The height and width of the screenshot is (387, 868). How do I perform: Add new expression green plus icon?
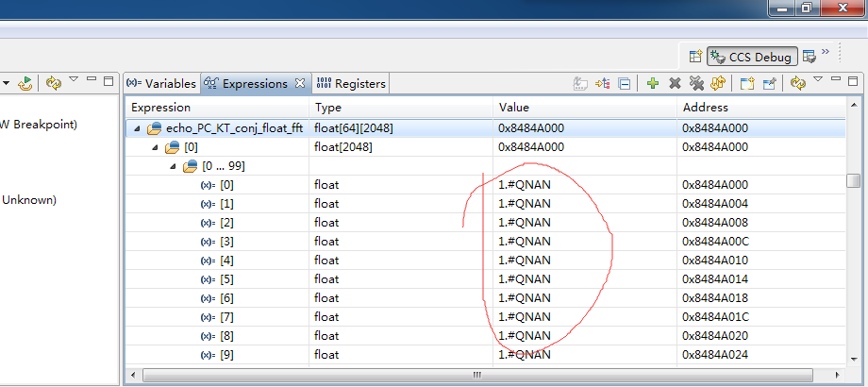(x=653, y=84)
